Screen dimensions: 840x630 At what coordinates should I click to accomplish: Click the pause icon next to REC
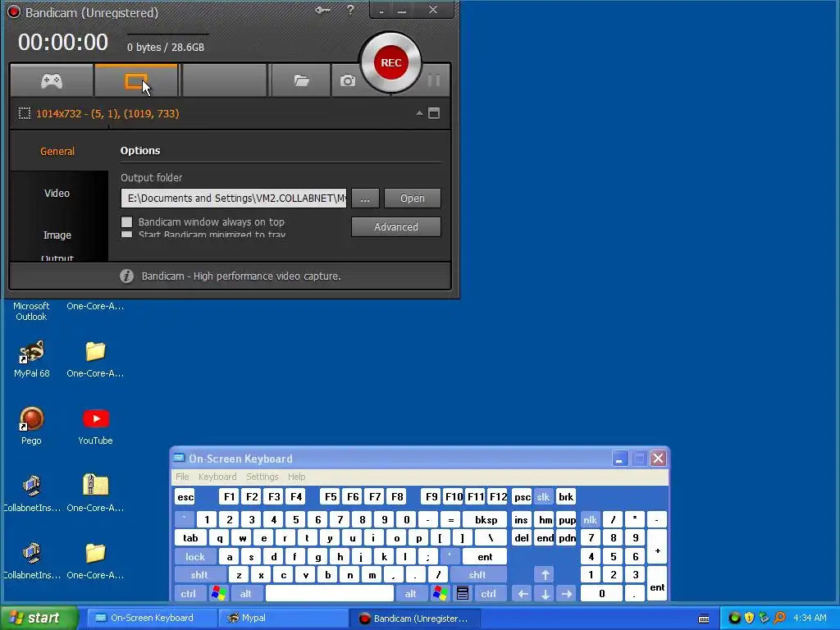(434, 80)
